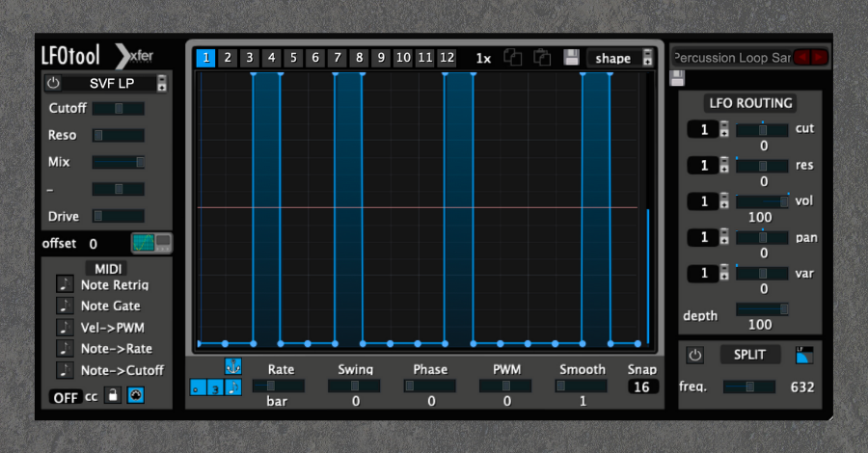The image size is (868, 453).
Task: Click the depth slider in LFO Routing
Action: 762,309
